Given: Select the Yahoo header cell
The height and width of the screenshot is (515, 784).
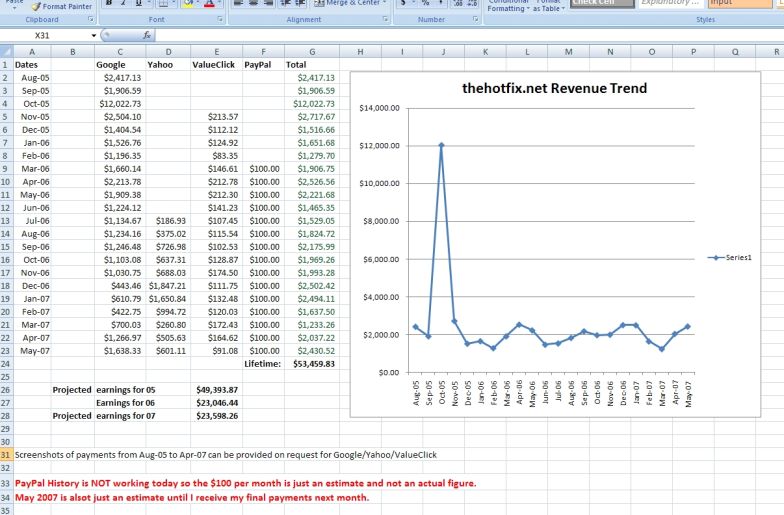Looking at the screenshot, I should point(168,65).
